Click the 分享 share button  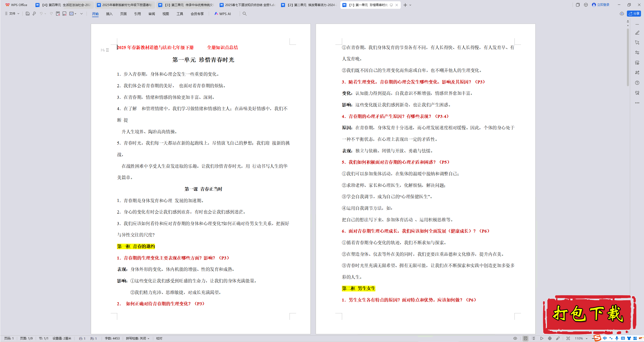(634, 14)
